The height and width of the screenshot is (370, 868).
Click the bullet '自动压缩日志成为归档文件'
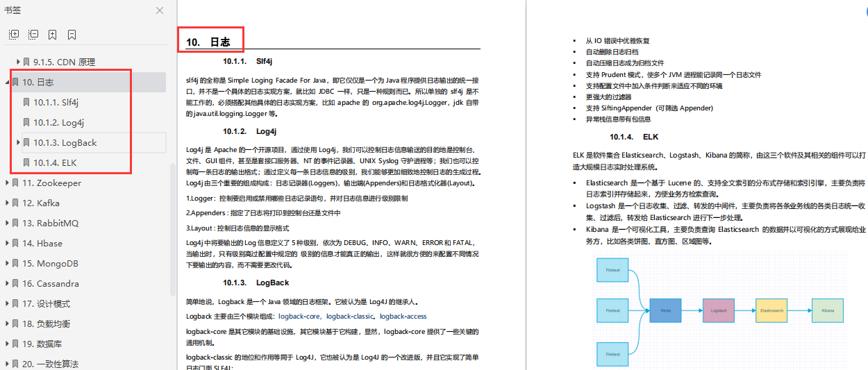pyautogui.click(x=624, y=63)
